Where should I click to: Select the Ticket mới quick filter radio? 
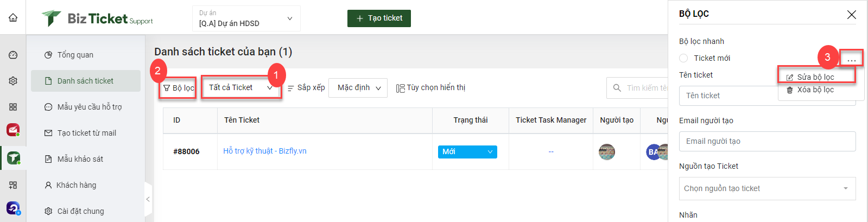pos(683,58)
